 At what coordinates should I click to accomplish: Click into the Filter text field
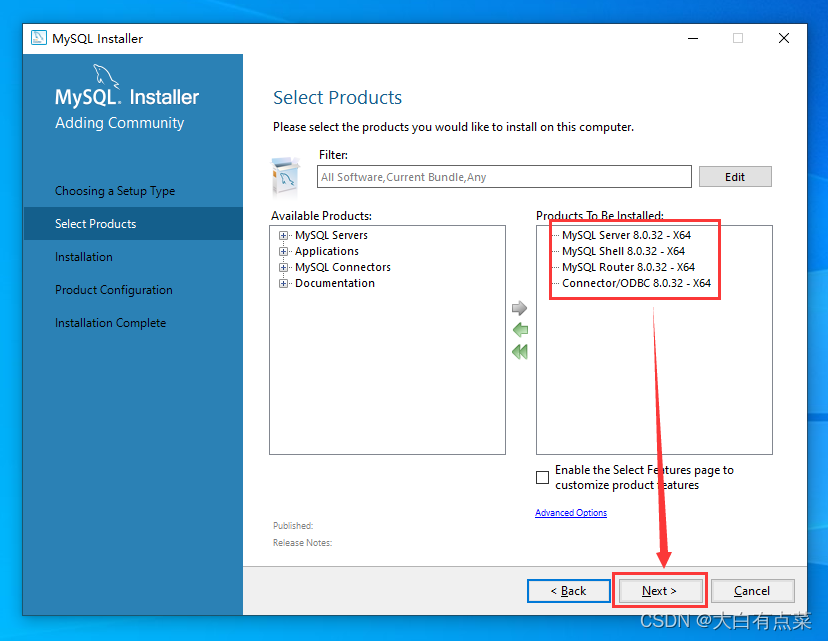504,177
